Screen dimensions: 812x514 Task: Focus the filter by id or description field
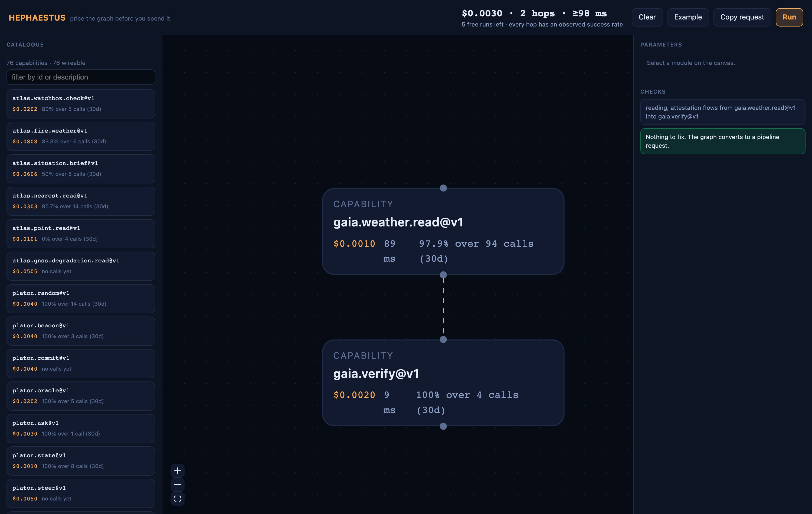pyautogui.click(x=81, y=77)
